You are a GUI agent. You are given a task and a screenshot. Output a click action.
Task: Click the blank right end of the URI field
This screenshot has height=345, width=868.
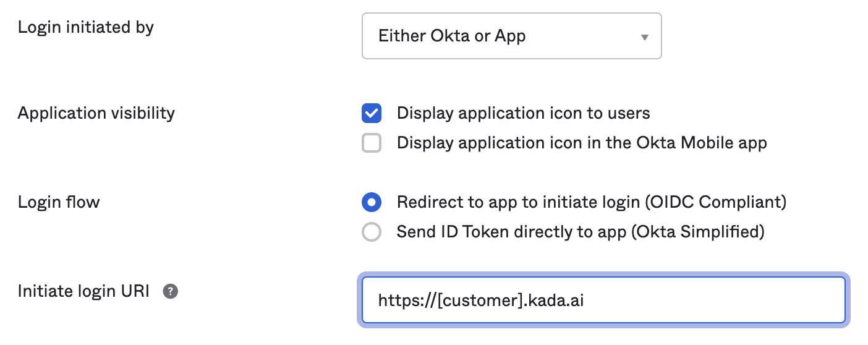coord(773,300)
